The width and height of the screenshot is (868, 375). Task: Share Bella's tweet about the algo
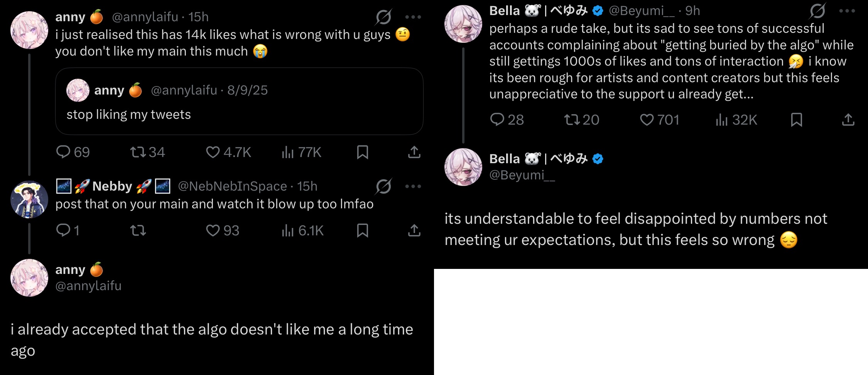(x=848, y=120)
